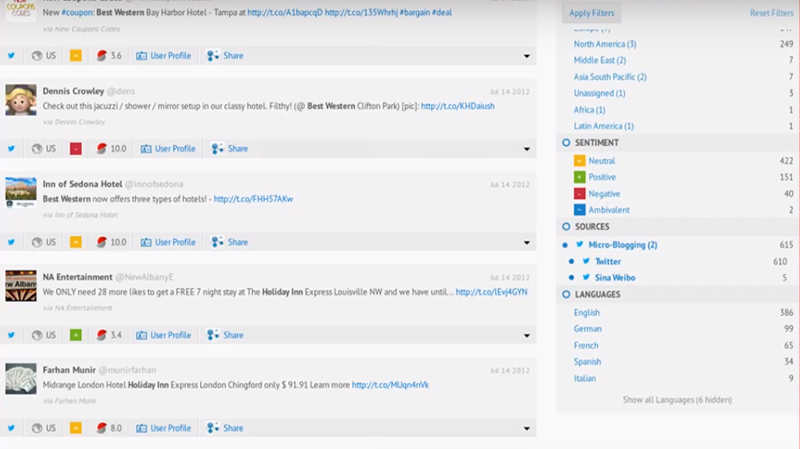Select the Negative sentiment red swatch filter
This screenshot has height=449, width=800.
pos(580,193)
